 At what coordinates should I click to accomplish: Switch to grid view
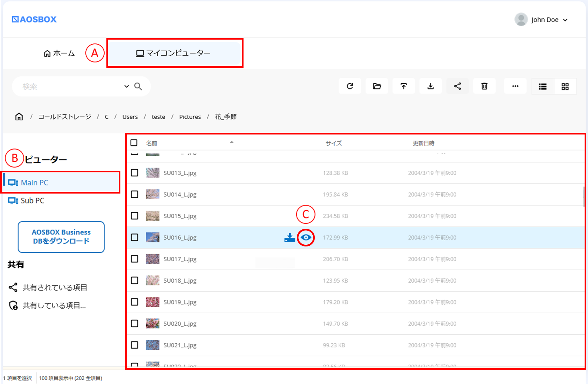point(565,87)
